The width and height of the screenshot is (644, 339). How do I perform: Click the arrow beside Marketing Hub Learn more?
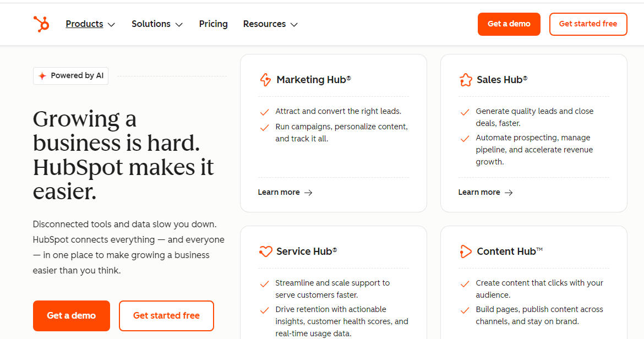click(308, 193)
